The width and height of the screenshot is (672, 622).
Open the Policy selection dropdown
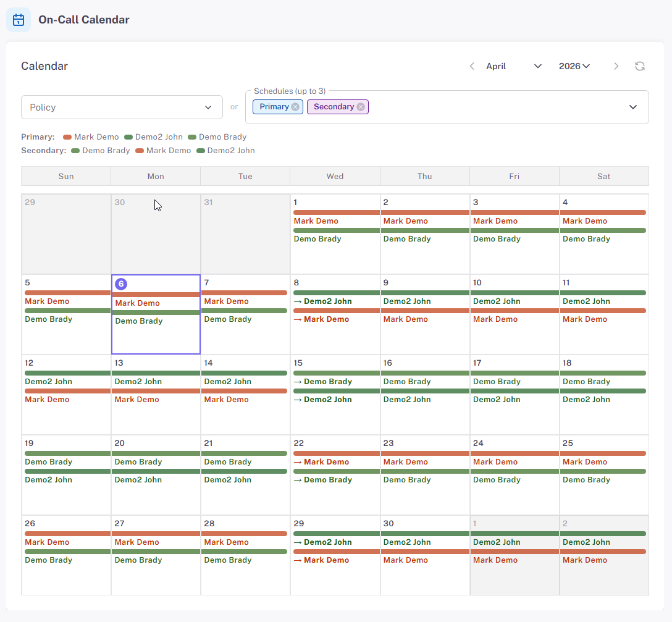pyautogui.click(x=122, y=107)
